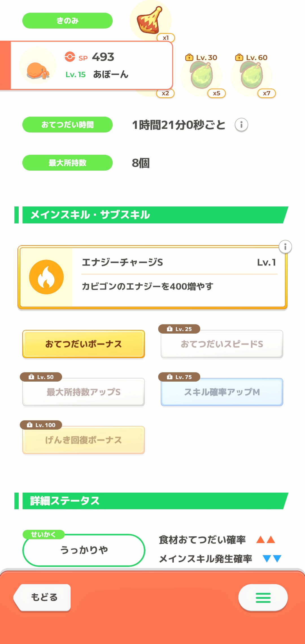Tap the Lv. 30 locked berry icon

201,76
